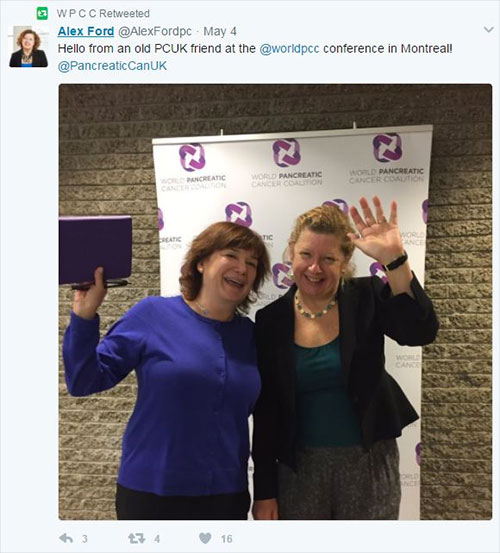Open Alex Ford profile name link
Viewport: 500px width, 553px height.
[x=86, y=31]
